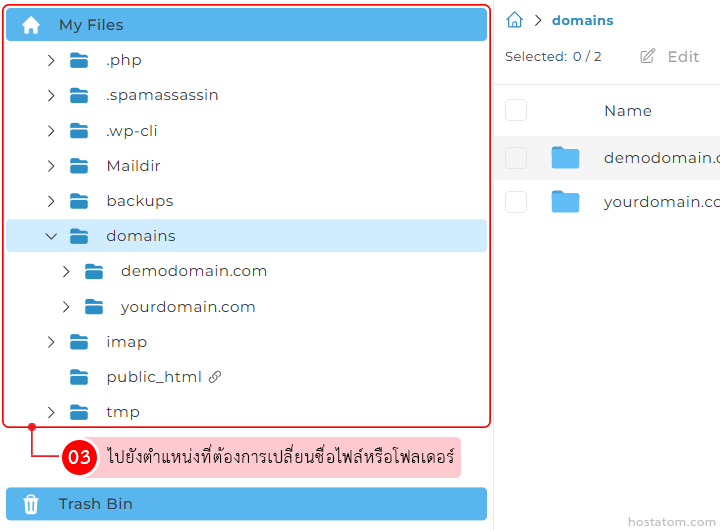
Task: Click the domains breadcrumb link
Action: point(582,20)
